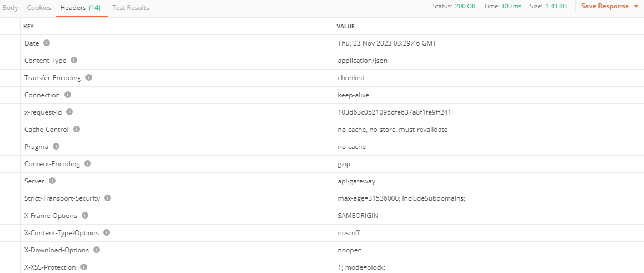Image resolution: width=644 pixels, height=273 pixels.
Task: Open the Save Response dropdown arrow
Action: (x=636, y=7)
